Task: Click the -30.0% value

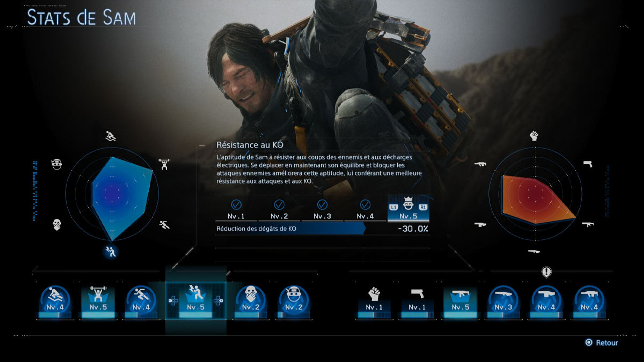Action: [x=413, y=229]
